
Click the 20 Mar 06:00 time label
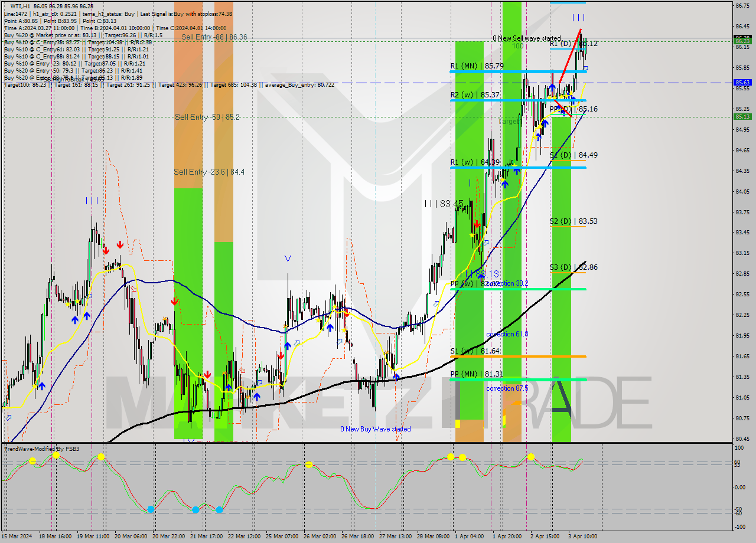click(131, 537)
